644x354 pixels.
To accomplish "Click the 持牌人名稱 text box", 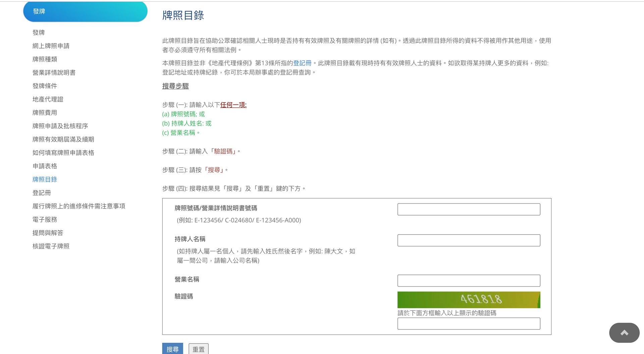I will (x=469, y=240).
